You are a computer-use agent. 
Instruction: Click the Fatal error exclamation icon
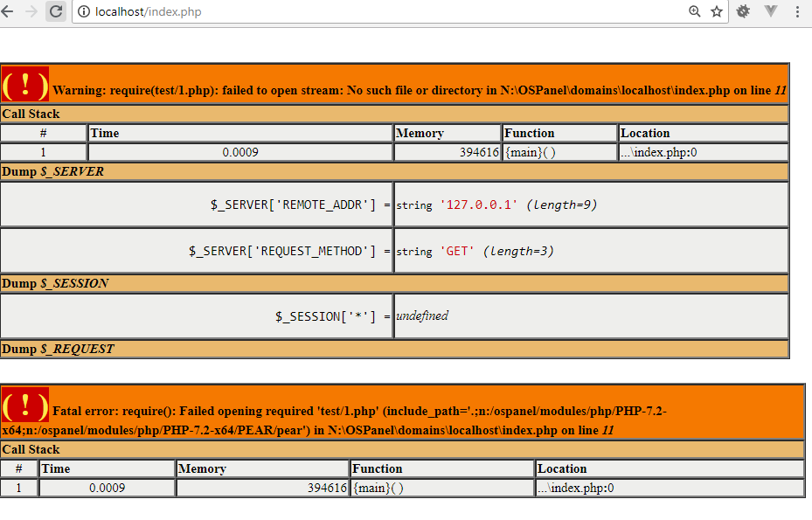(24, 406)
